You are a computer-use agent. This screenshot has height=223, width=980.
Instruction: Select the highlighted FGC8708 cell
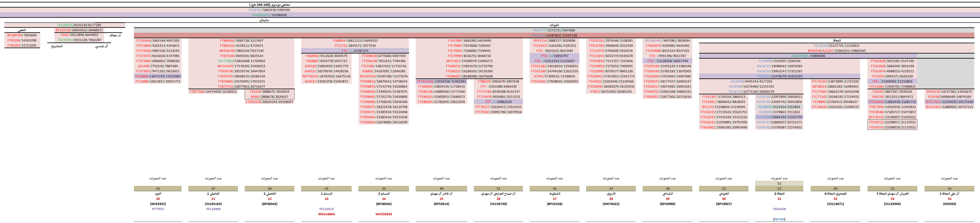(x=779, y=117)
